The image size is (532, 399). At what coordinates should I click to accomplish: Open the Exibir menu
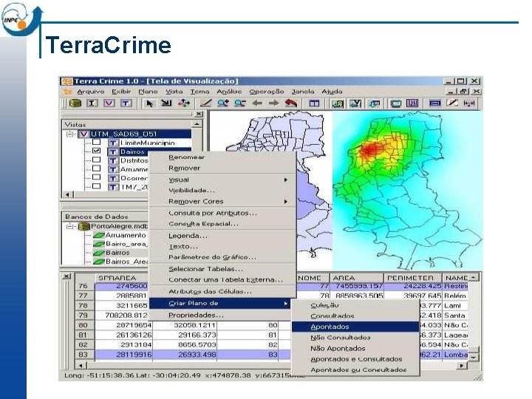click(x=121, y=92)
